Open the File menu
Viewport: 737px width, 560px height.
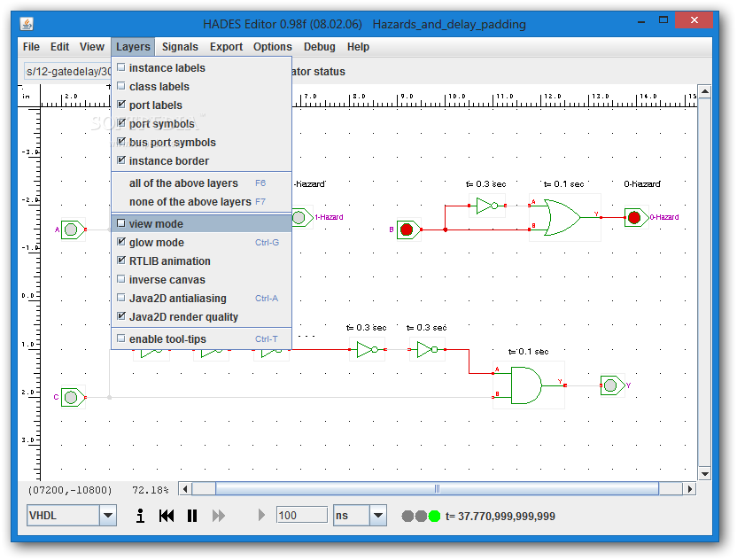point(31,47)
